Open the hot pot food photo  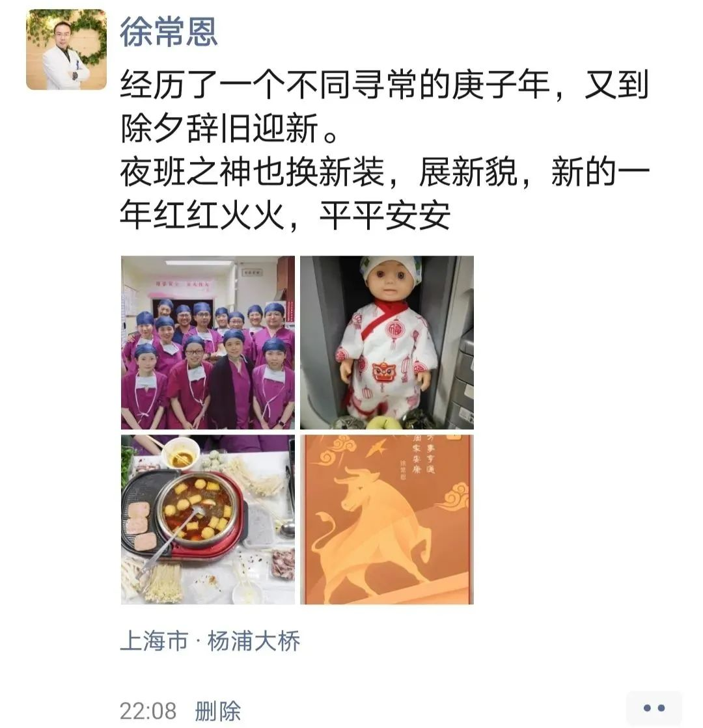(x=208, y=519)
